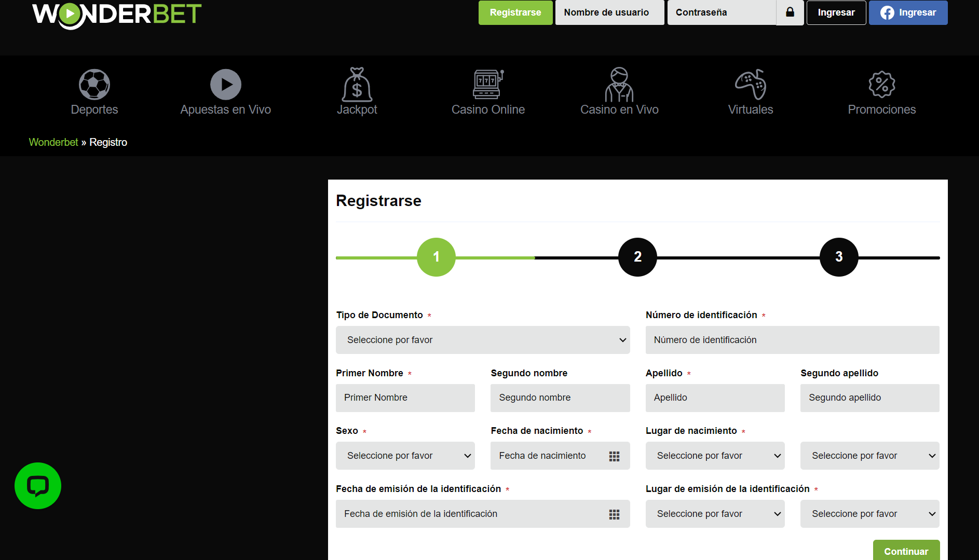This screenshot has width=979, height=560.
Task: Open Casino Online slot machine icon
Action: pos(488,84)
